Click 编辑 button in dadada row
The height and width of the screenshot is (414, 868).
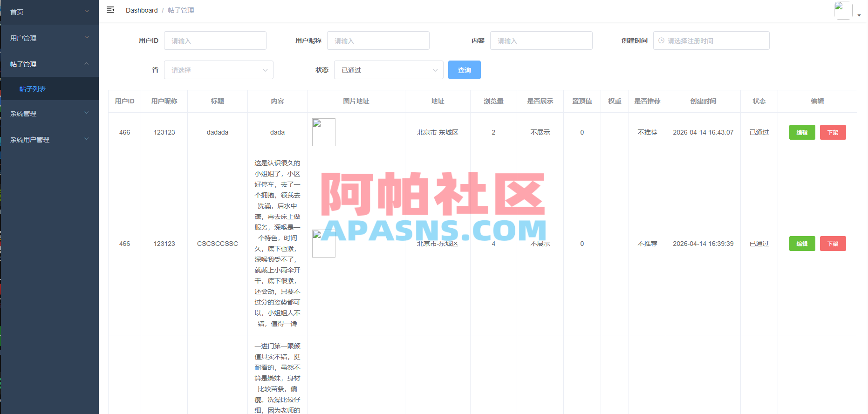click(x=802, y=132)
